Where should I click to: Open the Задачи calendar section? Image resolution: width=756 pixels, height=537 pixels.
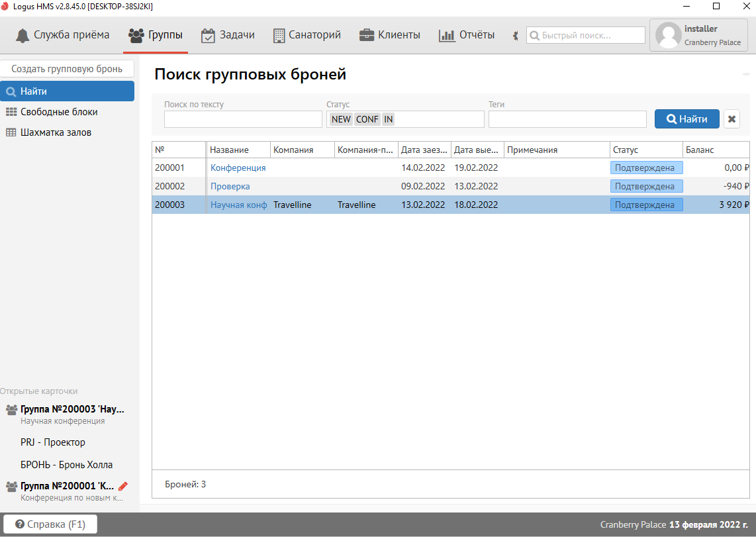(228, 35)
